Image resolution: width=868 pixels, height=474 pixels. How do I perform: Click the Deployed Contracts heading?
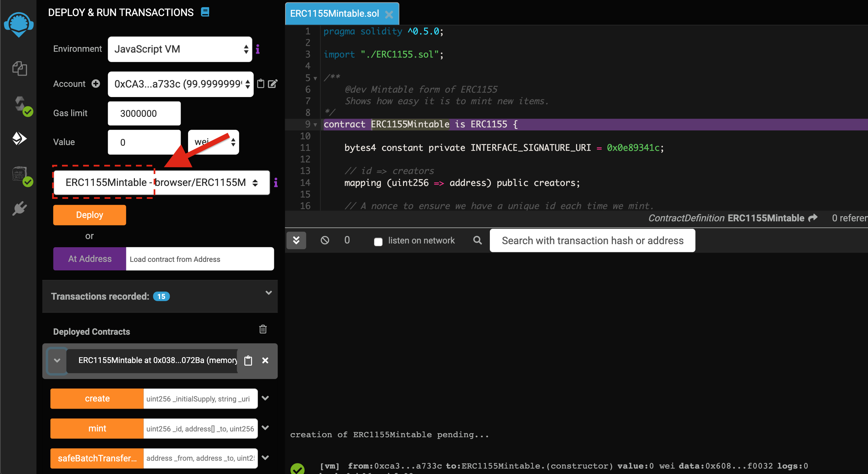92,332
